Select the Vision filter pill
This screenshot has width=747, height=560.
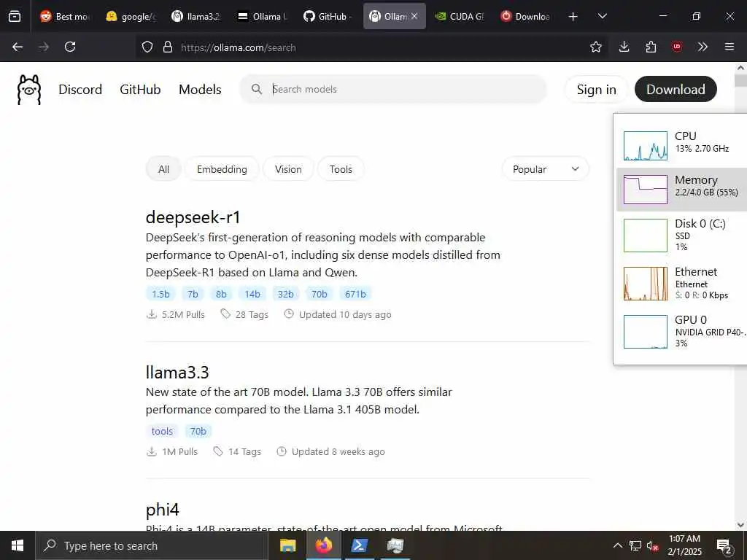click(288, 169)
